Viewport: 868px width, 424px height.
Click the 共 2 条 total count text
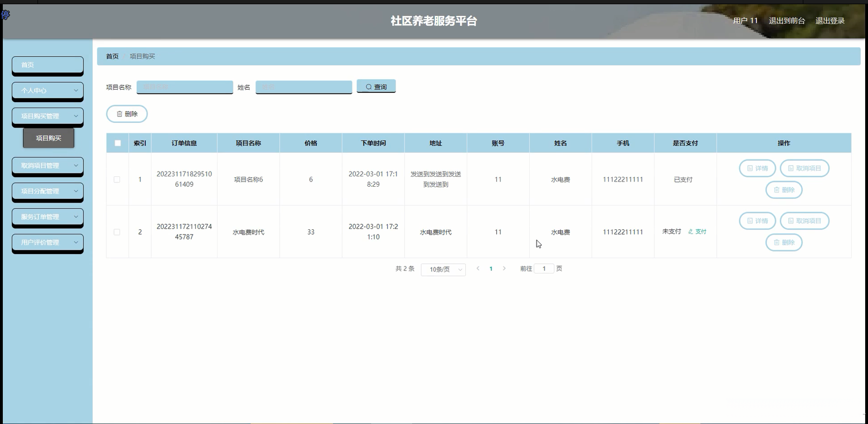click(x=405, y=269)
